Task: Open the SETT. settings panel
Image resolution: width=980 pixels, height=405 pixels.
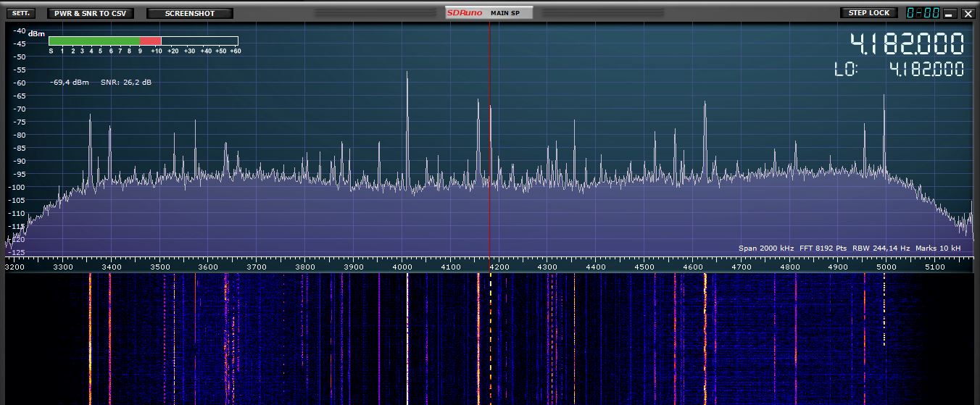Action: (20, 13)
